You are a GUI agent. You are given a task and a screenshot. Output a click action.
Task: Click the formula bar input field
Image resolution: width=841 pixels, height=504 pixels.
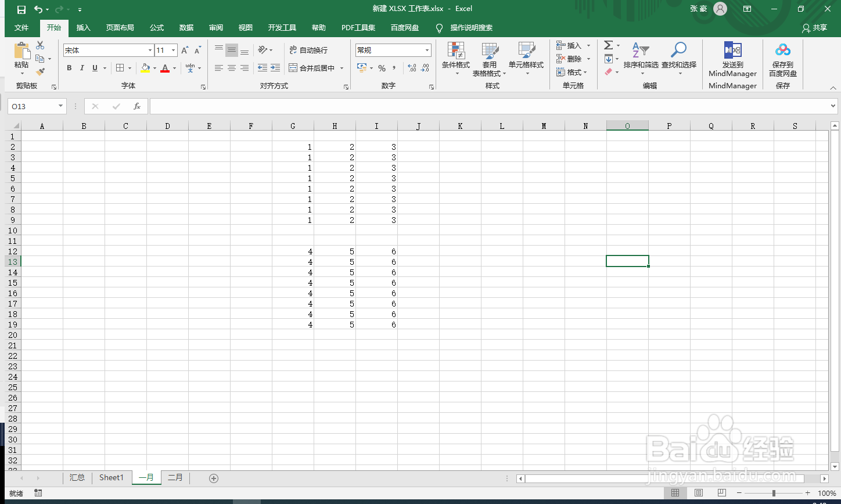click(490, 106)
